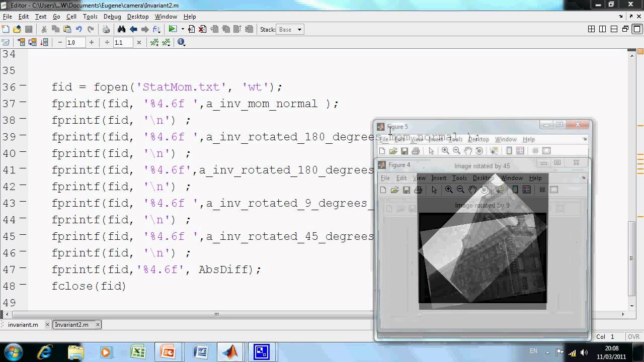Increment value using the plus button

91,42
